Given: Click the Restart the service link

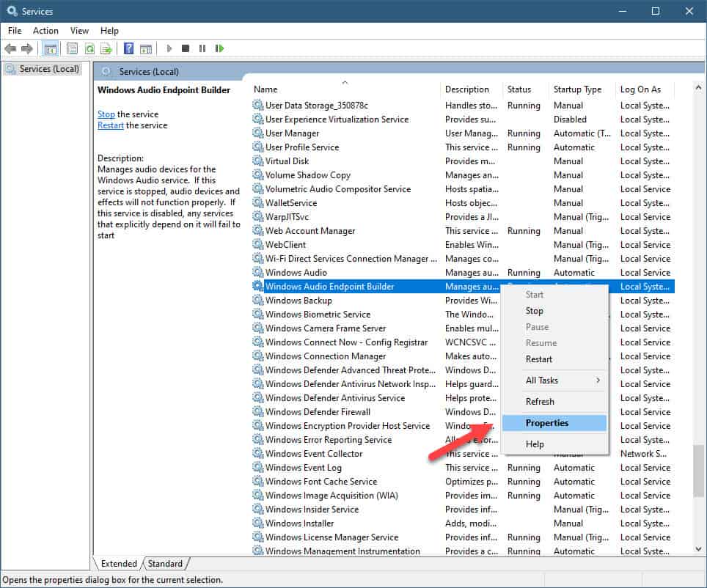Looking at the screenshot, I should click(111, 125).
